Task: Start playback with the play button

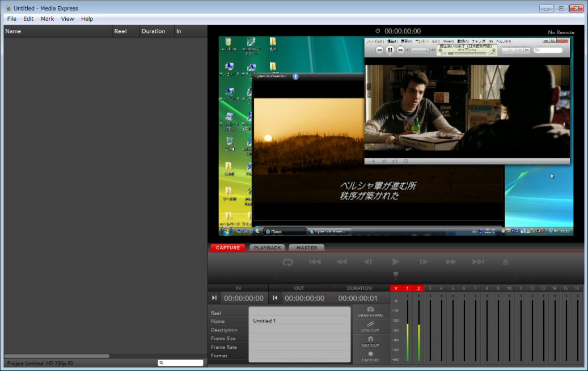Action: coord(396,262)
